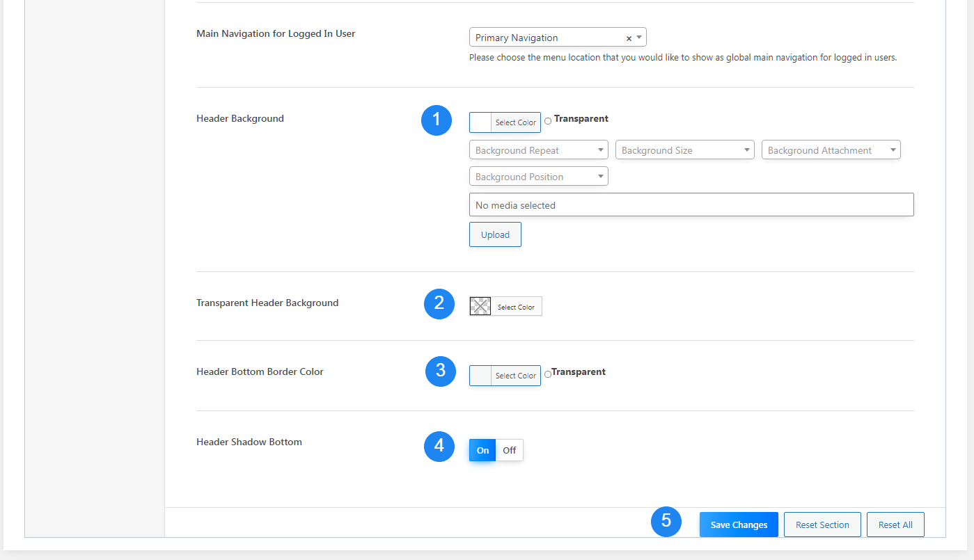Click badge 4 beside Header Shadow Bottom
This screenshot has height=560, width=974.
point(439,447)
